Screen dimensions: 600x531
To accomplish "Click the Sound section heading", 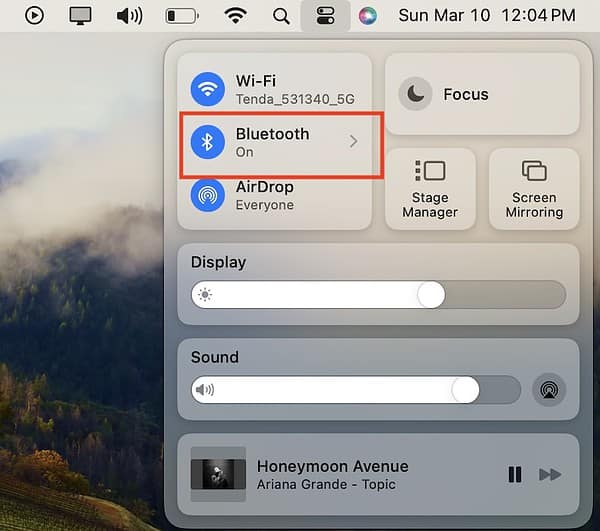I will coord(215,357).
